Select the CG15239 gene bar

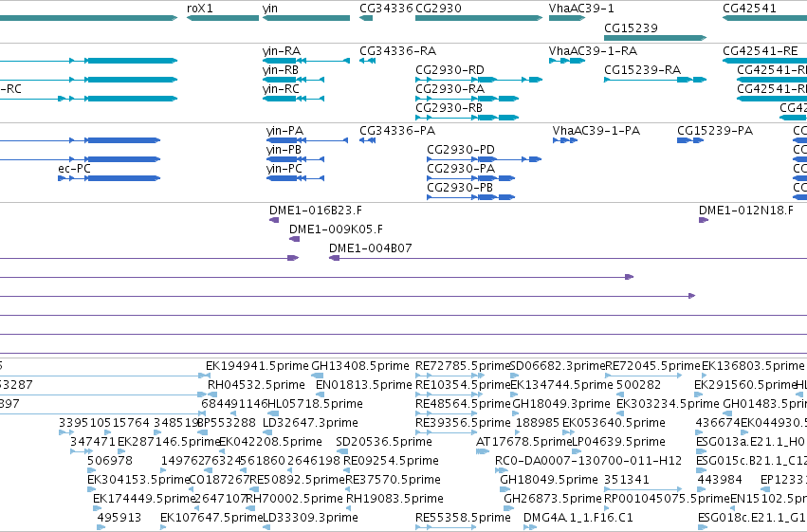click(655, 38)
